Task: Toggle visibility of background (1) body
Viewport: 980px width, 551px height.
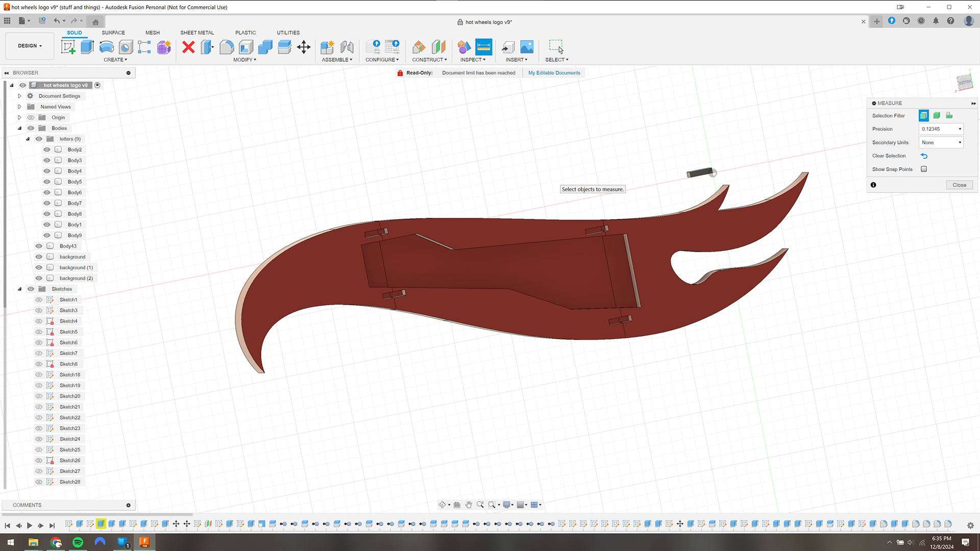Action: (39, 267)
